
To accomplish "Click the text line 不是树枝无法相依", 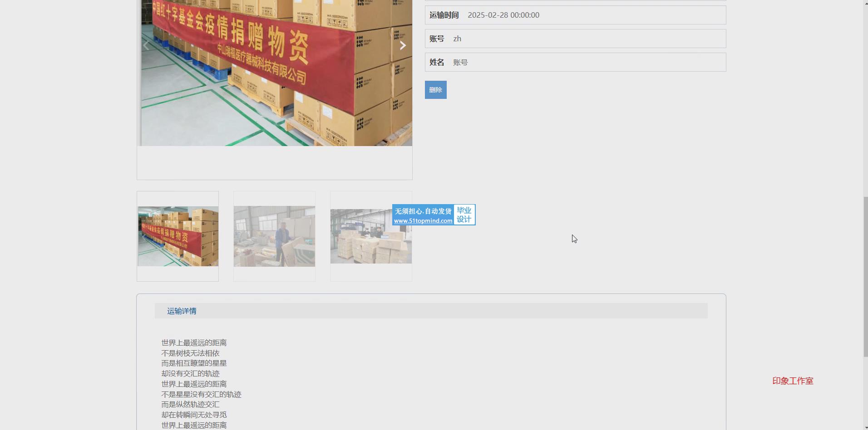I will 190,353.
